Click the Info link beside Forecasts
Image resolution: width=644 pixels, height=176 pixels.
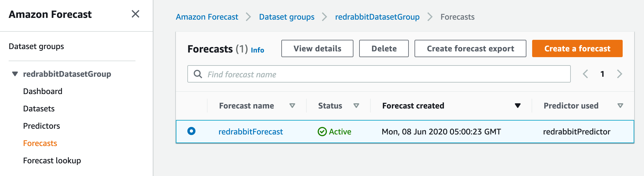(257, 50)
